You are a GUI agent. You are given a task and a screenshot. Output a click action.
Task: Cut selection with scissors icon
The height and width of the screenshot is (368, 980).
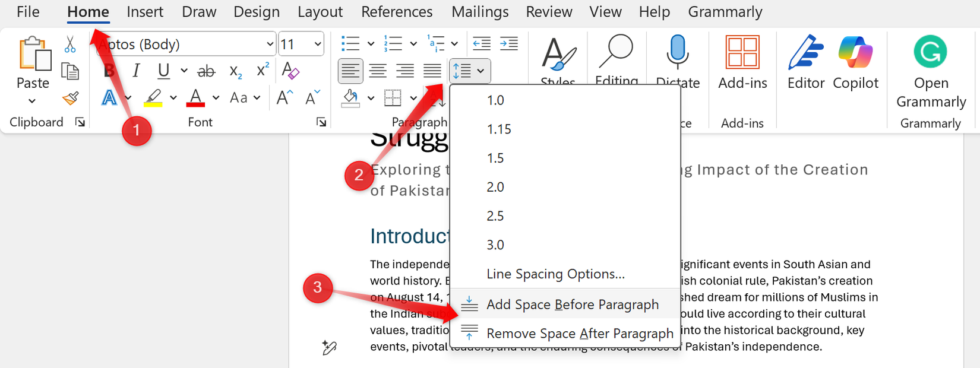70,45
